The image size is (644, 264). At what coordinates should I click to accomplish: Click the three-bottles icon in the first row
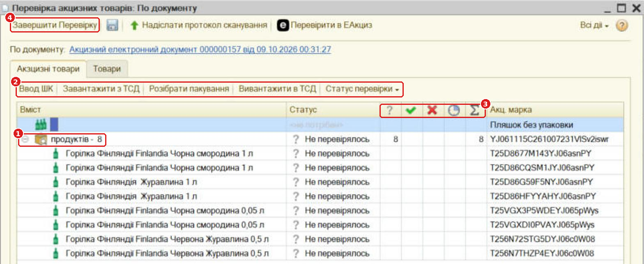[x=41, y=125]
